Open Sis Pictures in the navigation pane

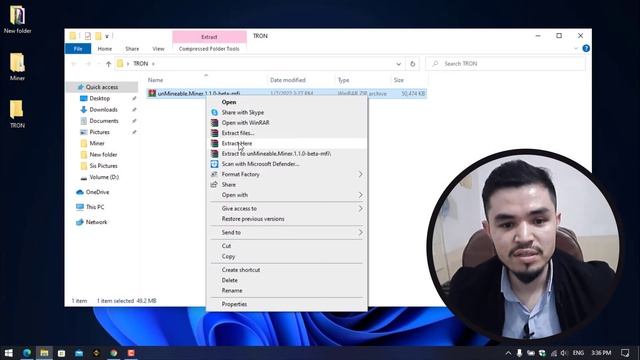pos(103,166)
